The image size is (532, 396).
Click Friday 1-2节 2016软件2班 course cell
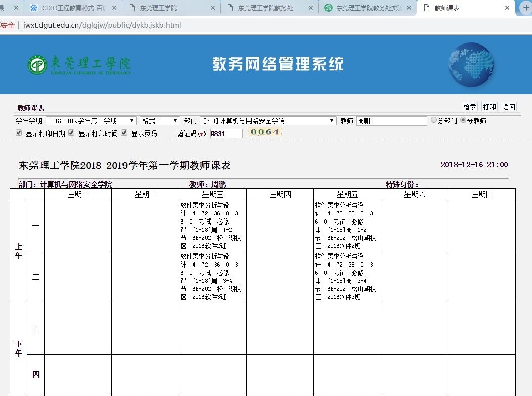(347, 226)
